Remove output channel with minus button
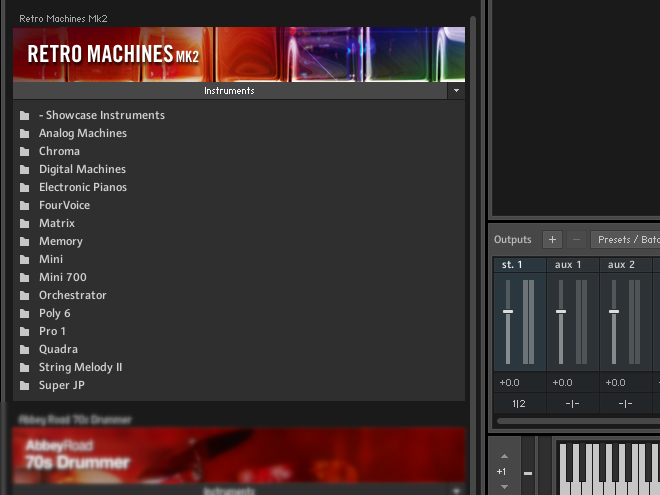The width and height of the screenshot is (660, 495). [x=576, y=240]
